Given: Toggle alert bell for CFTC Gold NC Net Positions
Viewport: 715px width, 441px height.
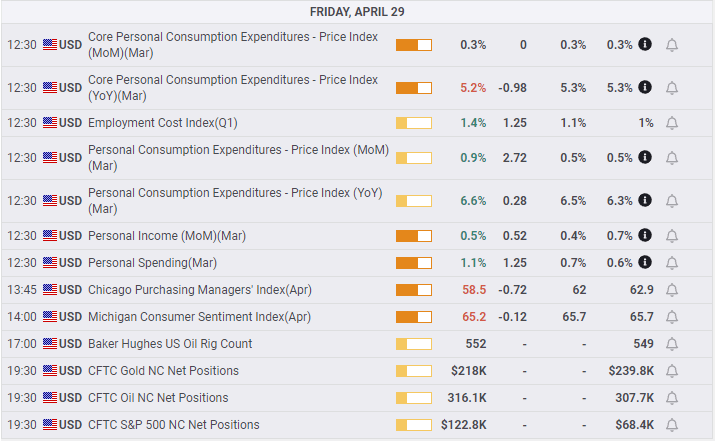Looking at the screenshot, I should [x=672, y=371].
